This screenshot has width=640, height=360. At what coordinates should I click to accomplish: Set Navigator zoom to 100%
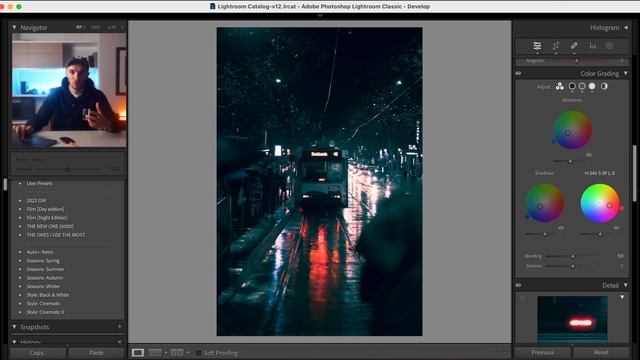click(96, 27)
